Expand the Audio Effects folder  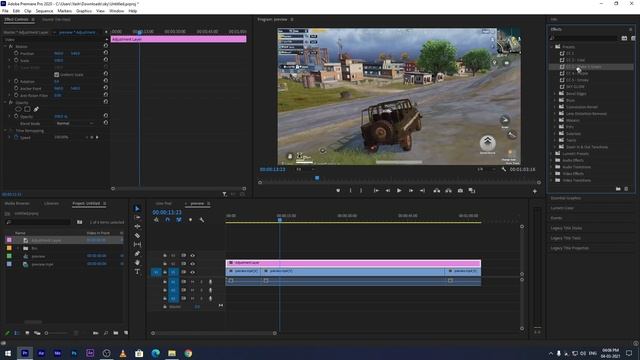[551, 160]
